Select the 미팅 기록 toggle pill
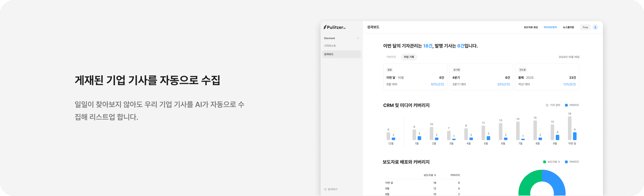The width and height of the screenshot is (644, 196). (x=409, y=57)
